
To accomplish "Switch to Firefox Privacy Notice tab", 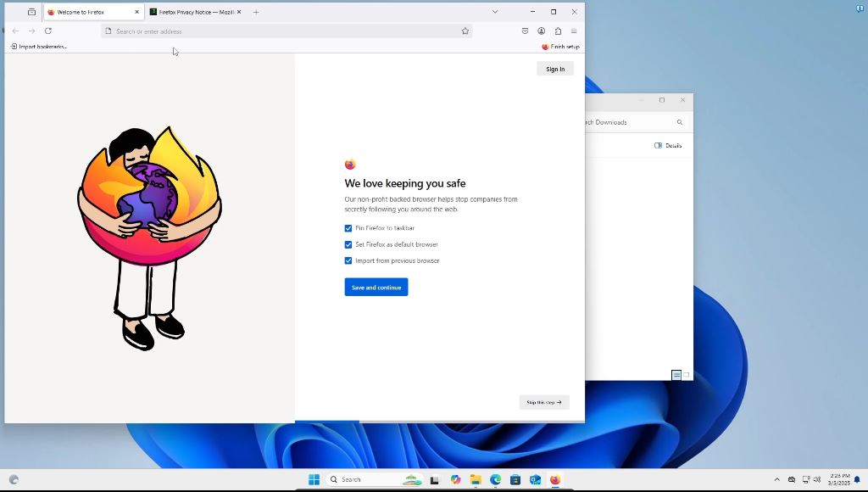I will tap(195, 12).
